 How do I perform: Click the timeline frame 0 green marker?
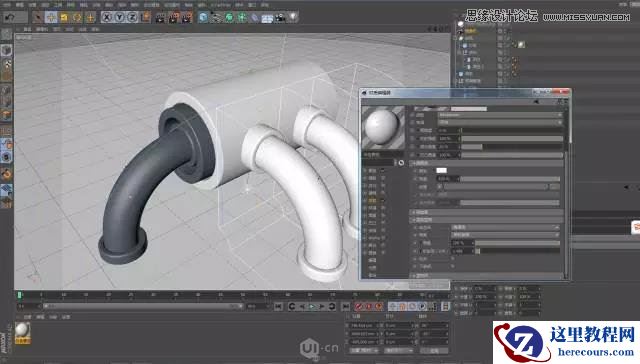tap(19, 295)
